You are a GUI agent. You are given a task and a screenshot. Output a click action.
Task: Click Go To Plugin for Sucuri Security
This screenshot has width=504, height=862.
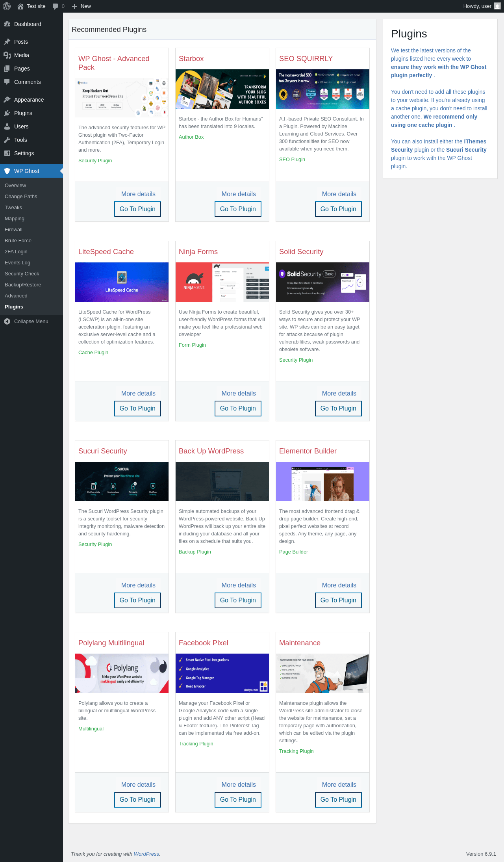click(137, 600)
